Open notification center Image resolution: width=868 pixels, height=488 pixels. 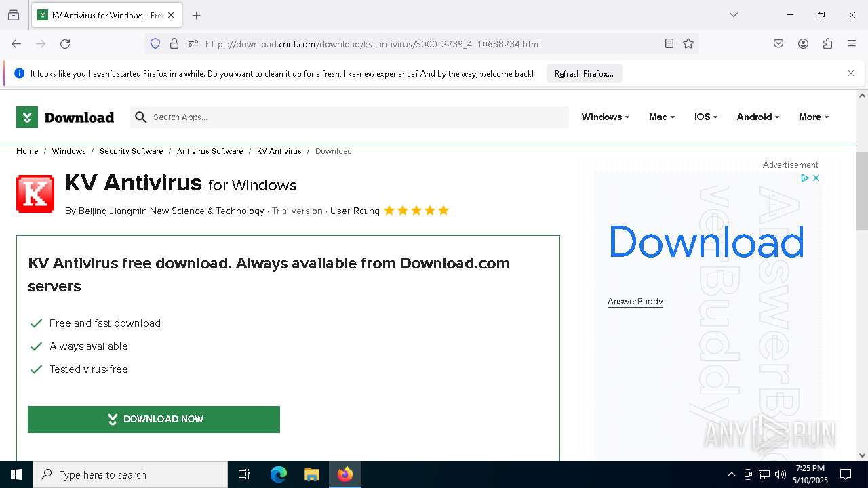pos(846,474)
